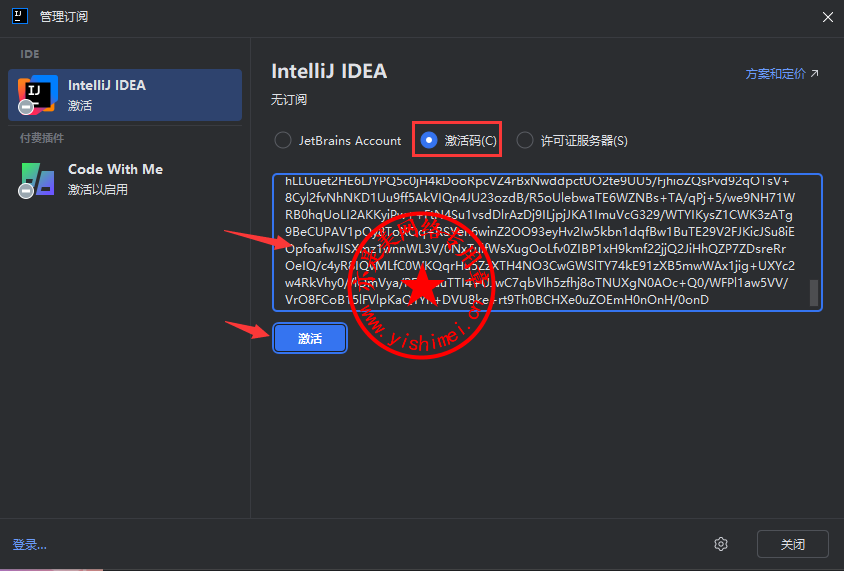The width and height of the screenshot is (844, 571).
Task: Select the Code With Me entry label
Action: coord(115,169)
